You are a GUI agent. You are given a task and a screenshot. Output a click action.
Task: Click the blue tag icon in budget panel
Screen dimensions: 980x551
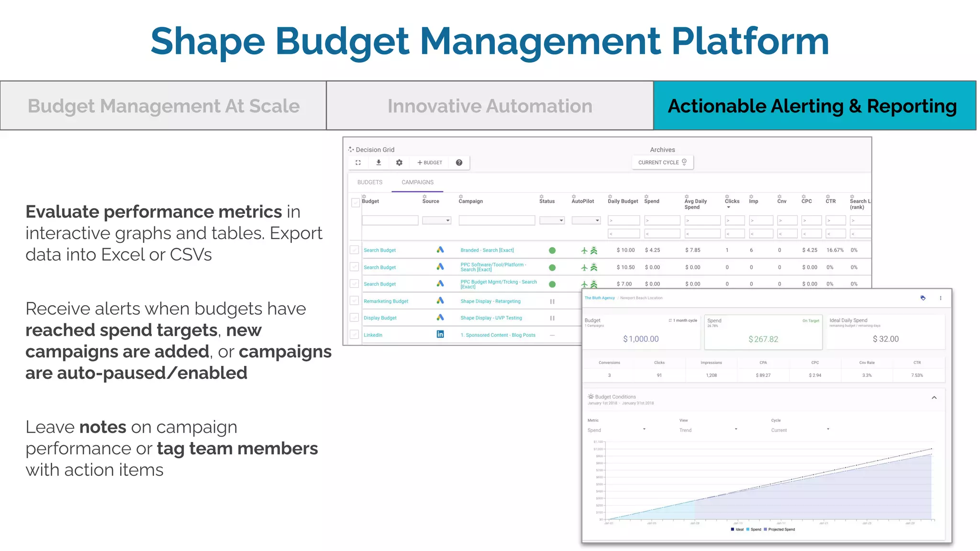[x=923, y=298]
